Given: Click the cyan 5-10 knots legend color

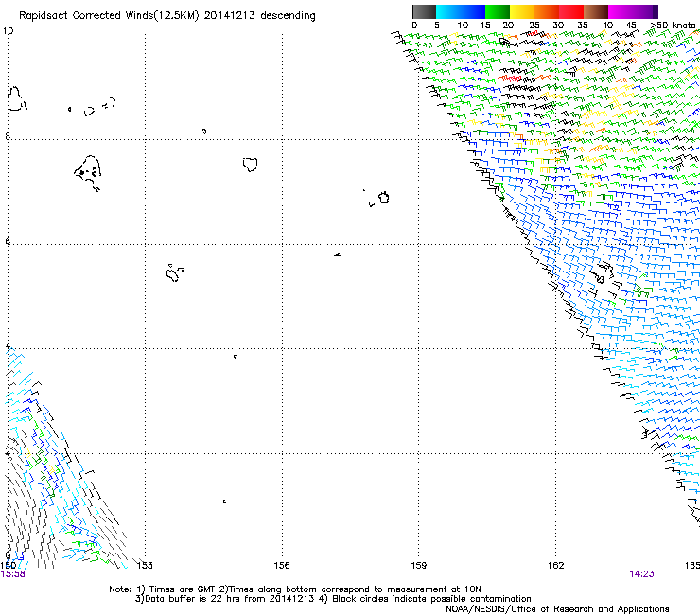Looking at the screenshot, I should point(448,11).
